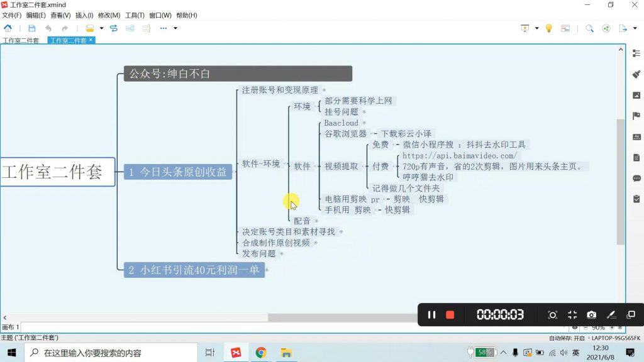Open the 插入(I) menu
Viewport: 644px width, 362px height.
pos(84,15)
